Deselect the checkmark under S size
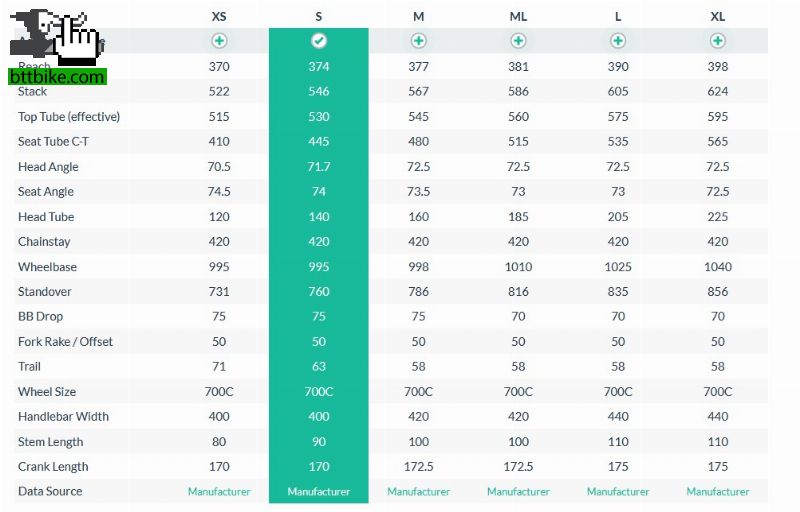Viewport: 800px width, 512px height. 319,41
